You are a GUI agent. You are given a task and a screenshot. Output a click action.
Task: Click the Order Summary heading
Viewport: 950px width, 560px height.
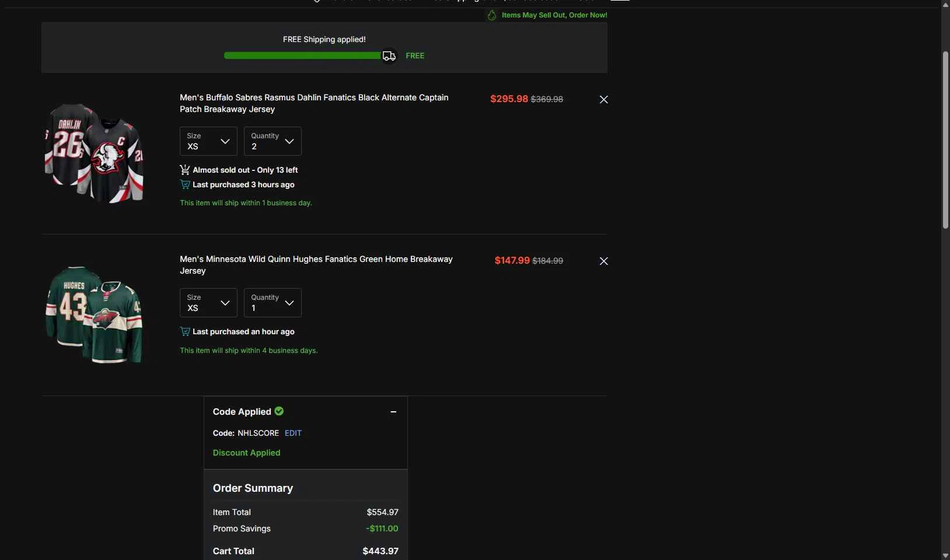[x=253, y=488]
